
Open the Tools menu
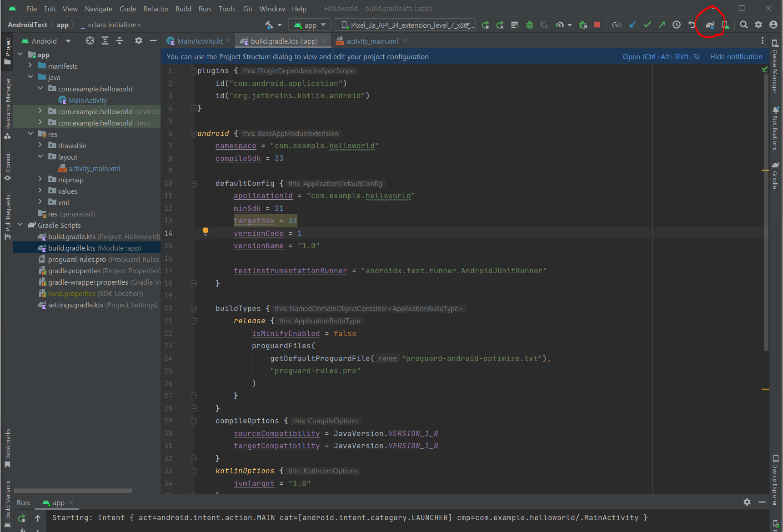227,9
